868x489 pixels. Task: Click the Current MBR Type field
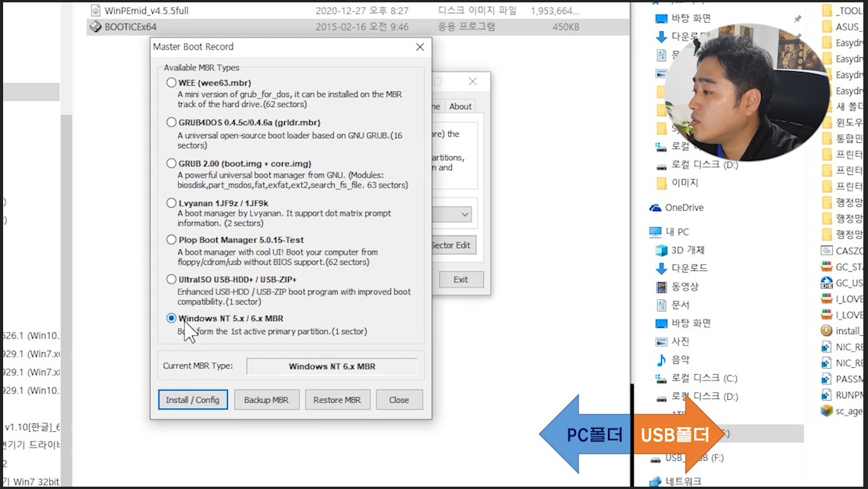[333, 366]
